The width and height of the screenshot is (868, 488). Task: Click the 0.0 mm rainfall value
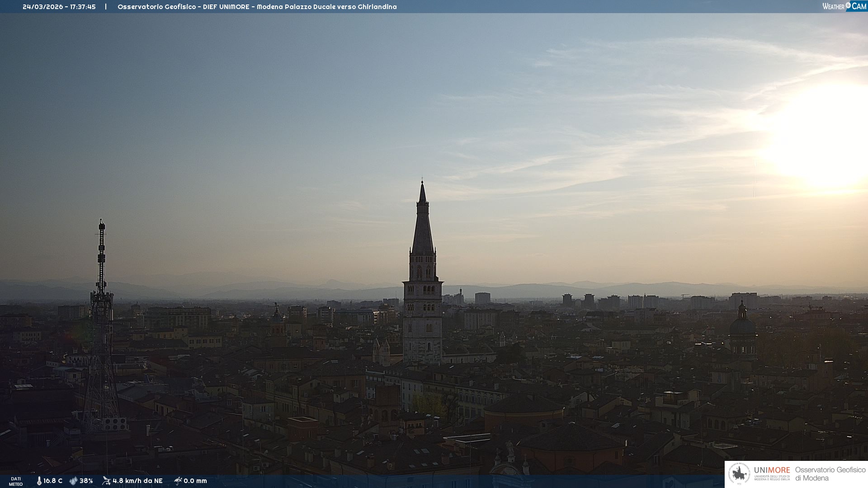pos(195,481)
